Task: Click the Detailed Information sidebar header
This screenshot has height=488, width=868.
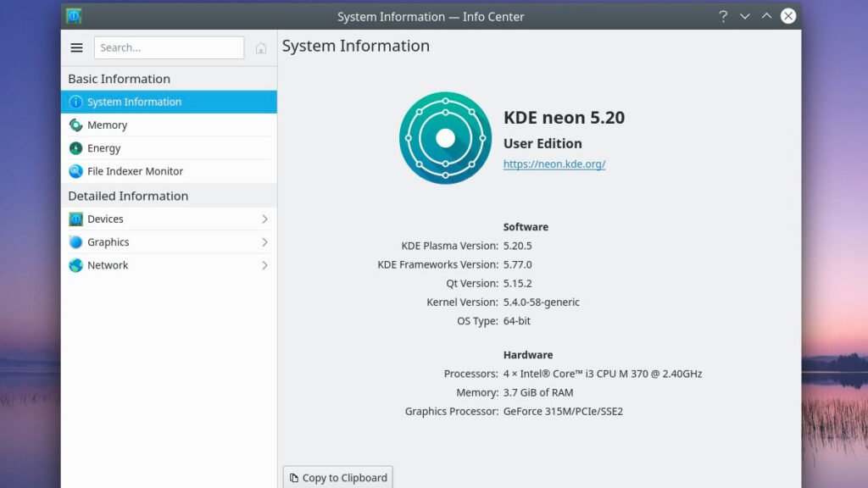Action: click(128, 196)
